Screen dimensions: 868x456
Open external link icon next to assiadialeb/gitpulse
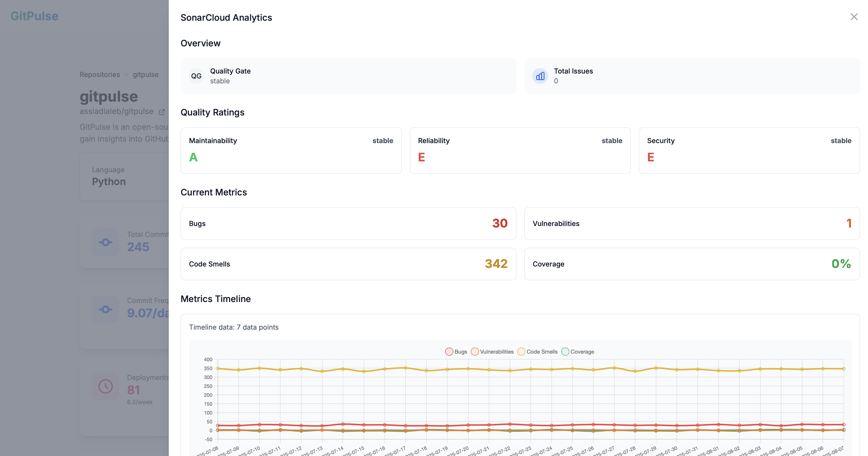pos(162,112)
